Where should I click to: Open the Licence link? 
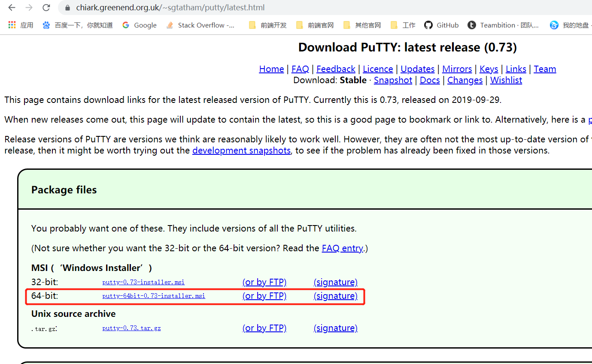pos(378,69)
